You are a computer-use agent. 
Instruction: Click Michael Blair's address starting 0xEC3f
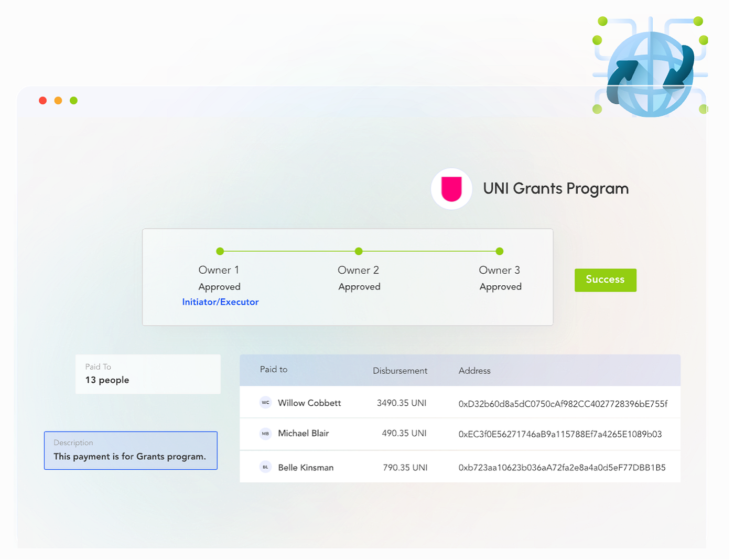click(560, 434)
